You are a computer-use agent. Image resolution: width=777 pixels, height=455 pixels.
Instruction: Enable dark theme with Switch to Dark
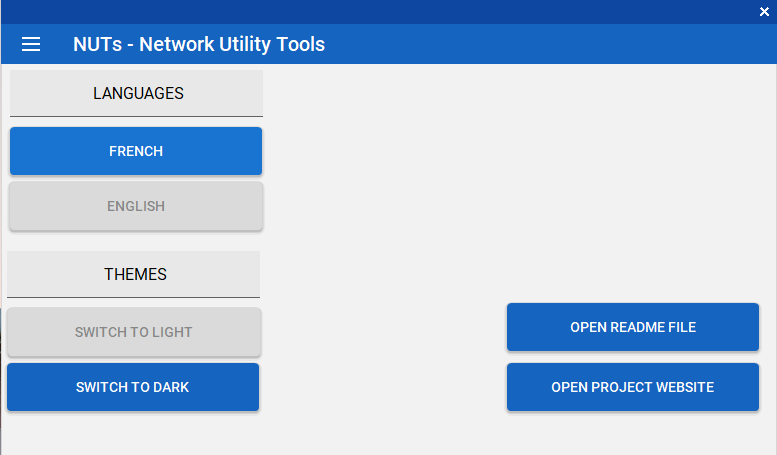tap(133, 387)
